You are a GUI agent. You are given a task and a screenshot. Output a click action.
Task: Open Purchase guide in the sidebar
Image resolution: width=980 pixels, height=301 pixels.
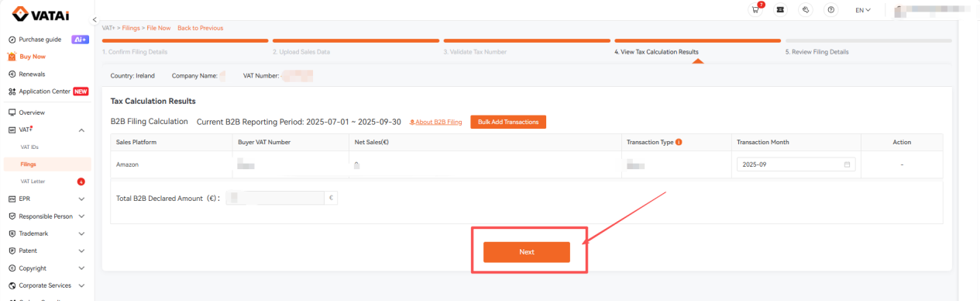click(x=40, y=39)
